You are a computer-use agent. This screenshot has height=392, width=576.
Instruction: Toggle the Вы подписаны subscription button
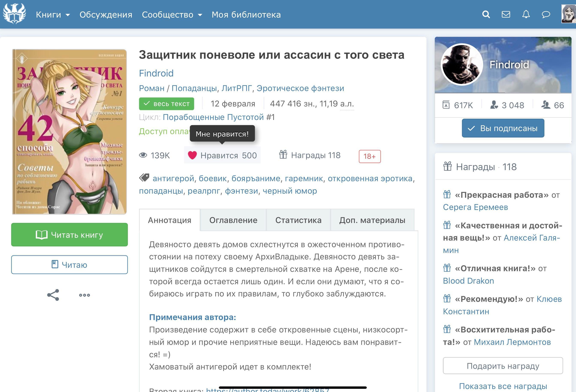tap(503, 128)
